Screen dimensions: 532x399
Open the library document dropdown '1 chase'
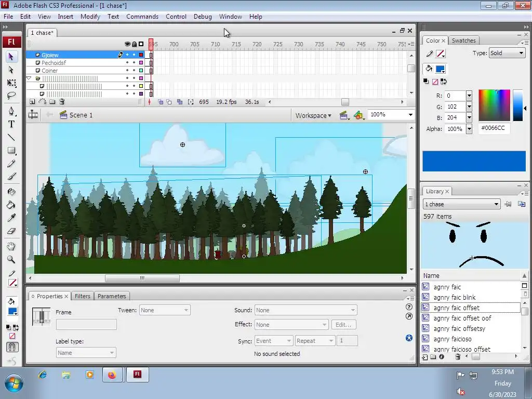pyautogui.click(x=461, y=204)
